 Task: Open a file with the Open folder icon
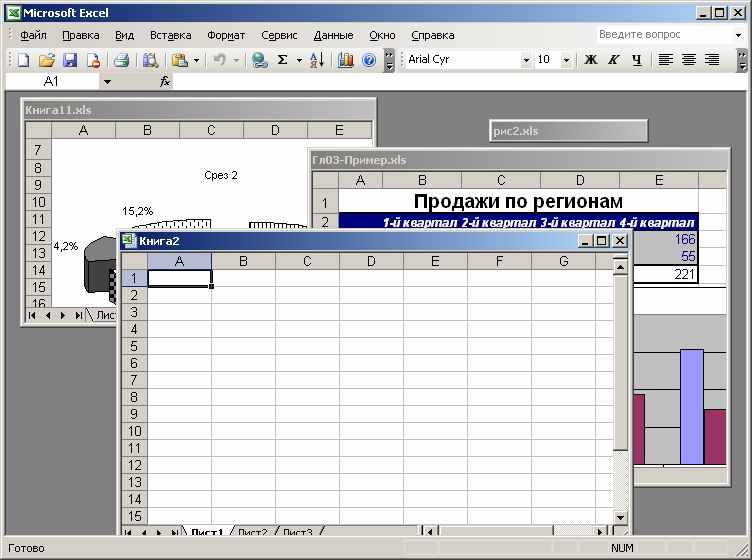47,60
